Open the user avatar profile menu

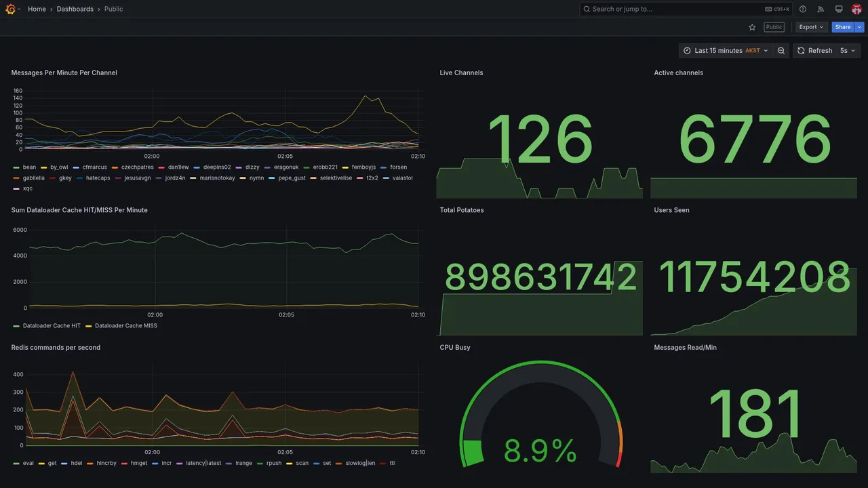856,9
